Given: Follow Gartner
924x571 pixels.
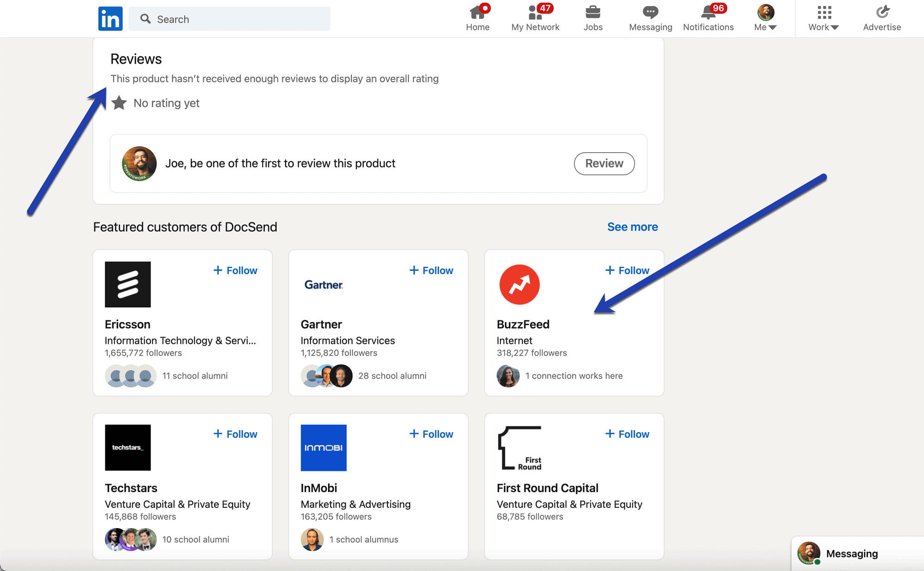Looking at the screenshot, I should [431, 270].
